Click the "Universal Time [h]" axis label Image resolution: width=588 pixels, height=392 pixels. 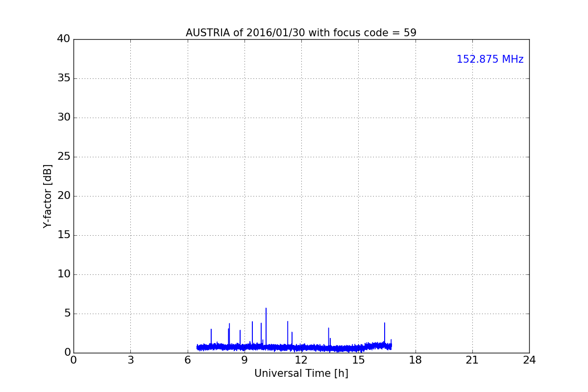point(301,373)
